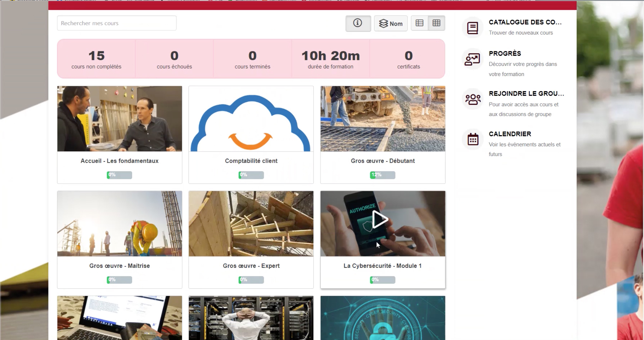Play La Cybersécurité - Module 1 video
This screenshot has height=340, width=644.
pos(380,219)
